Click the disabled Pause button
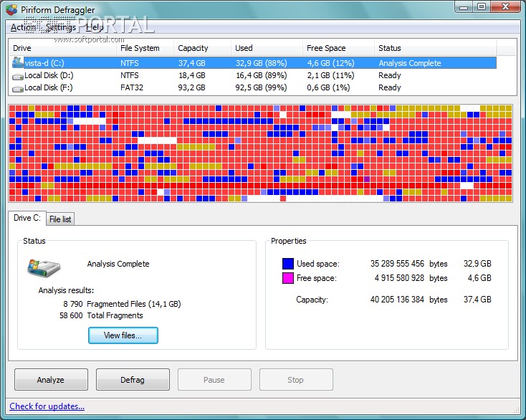 coord(214,380)
